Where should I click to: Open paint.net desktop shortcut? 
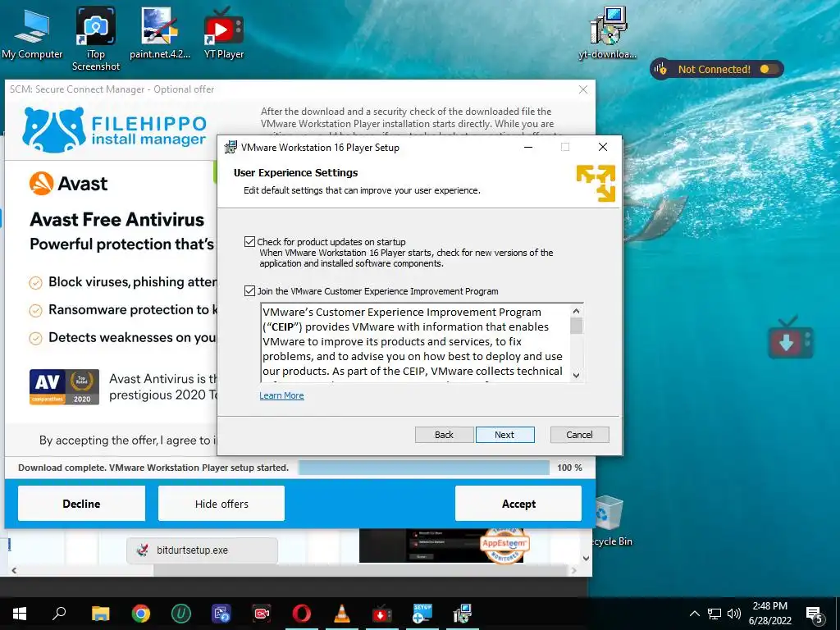click(160, 33)
